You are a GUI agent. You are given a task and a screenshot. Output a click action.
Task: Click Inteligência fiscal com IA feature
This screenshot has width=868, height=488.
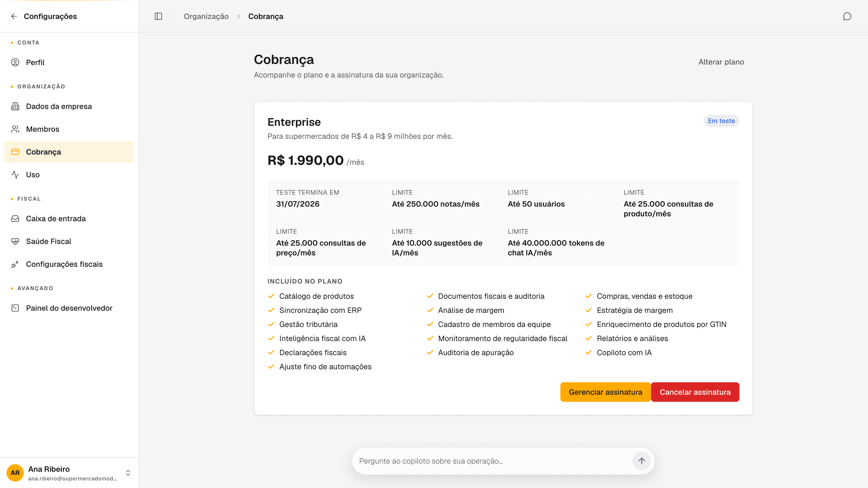pyautogui.click(x=323, y=338)
